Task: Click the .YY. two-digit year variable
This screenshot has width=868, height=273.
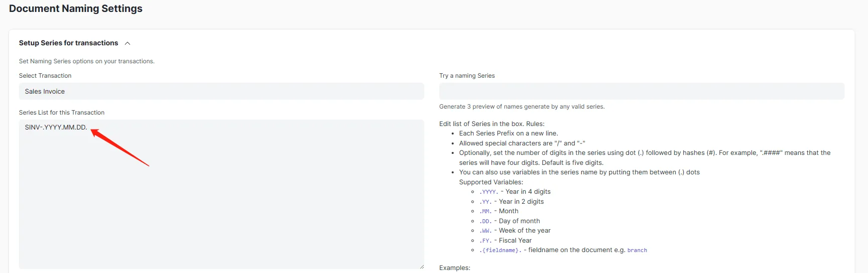Action: (x=485, y=202)
